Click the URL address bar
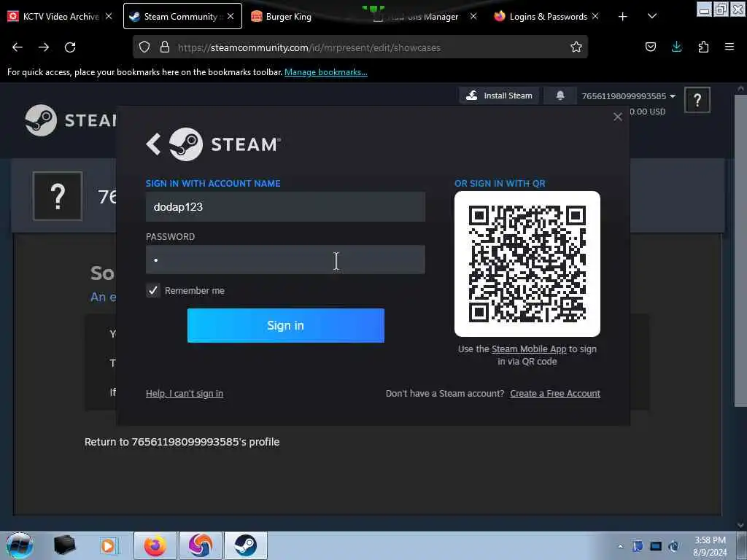 (x=360, y=47)
